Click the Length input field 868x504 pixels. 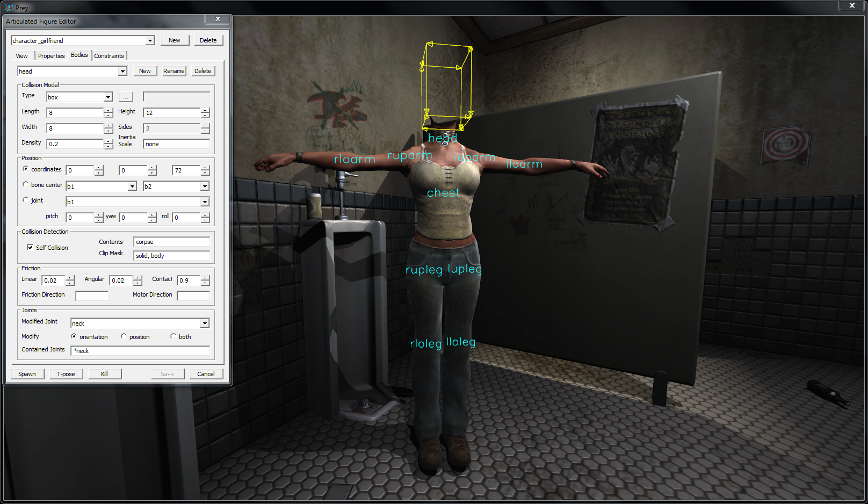coord(75,113)
